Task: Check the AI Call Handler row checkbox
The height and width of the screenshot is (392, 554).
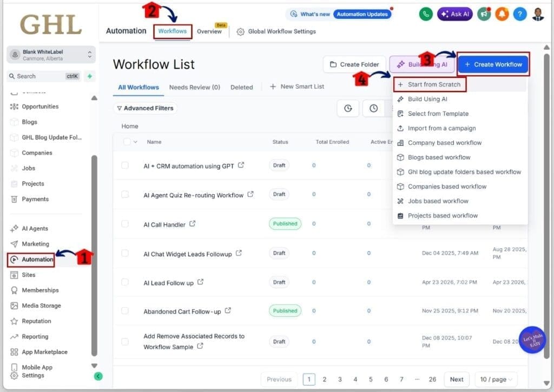Action: tap(125, 223)
